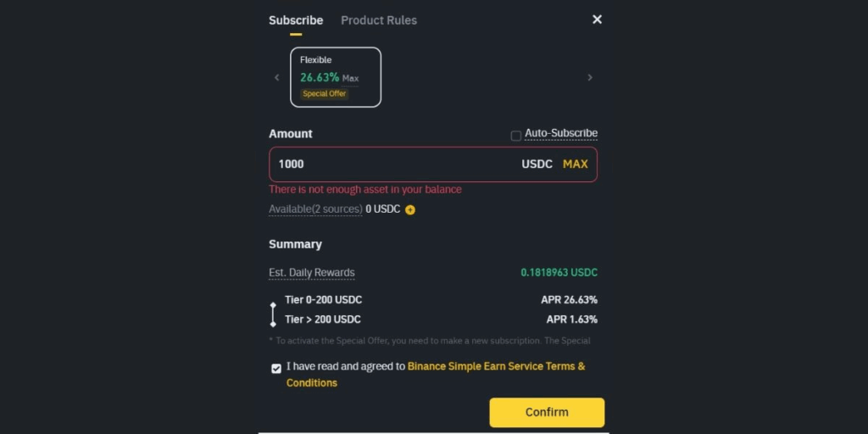This screenshot has width=868, height=434.
Task: Select the Flexible 26.63% product card
Action: (x=336, y=77)
